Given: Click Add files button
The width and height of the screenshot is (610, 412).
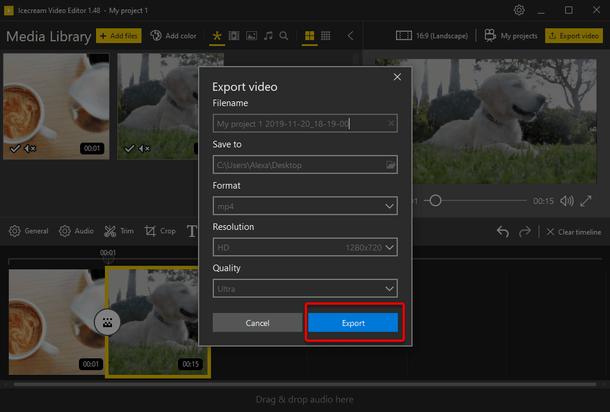Looking at the screenshot, I should click(119, 36).
